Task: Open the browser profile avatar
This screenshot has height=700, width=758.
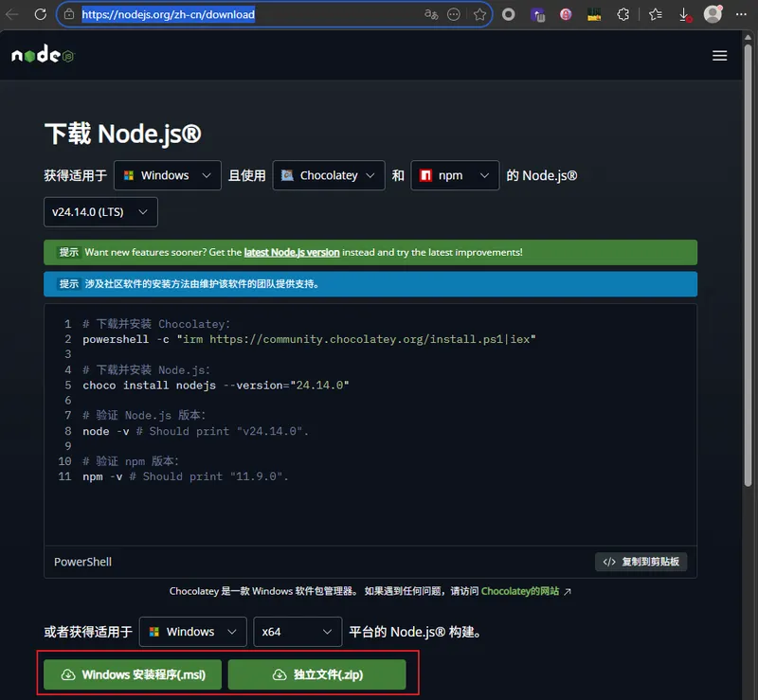Action: tap(713, 14)
